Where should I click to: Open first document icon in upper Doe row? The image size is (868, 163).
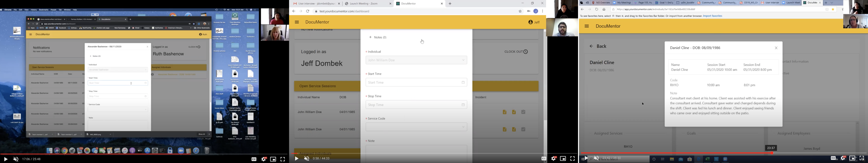pyautogui.click(x=504, y=112)
